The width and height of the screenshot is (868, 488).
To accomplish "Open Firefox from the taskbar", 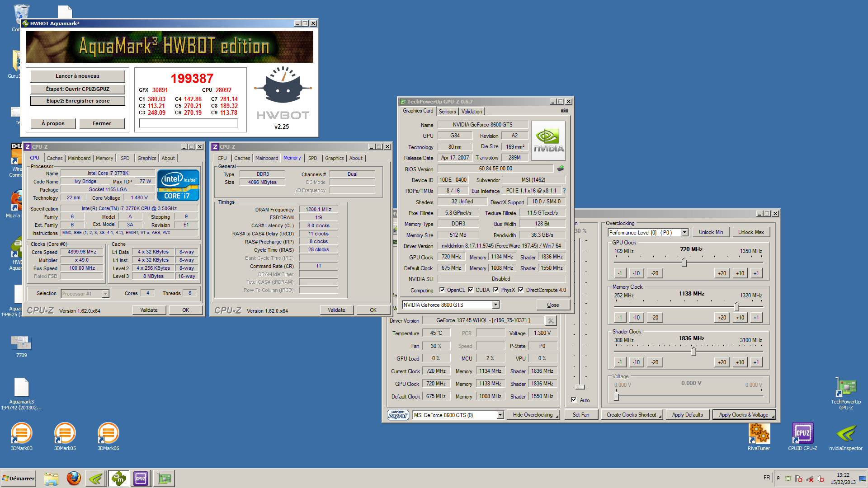I will pyautogui.click(x=74, y=478).
